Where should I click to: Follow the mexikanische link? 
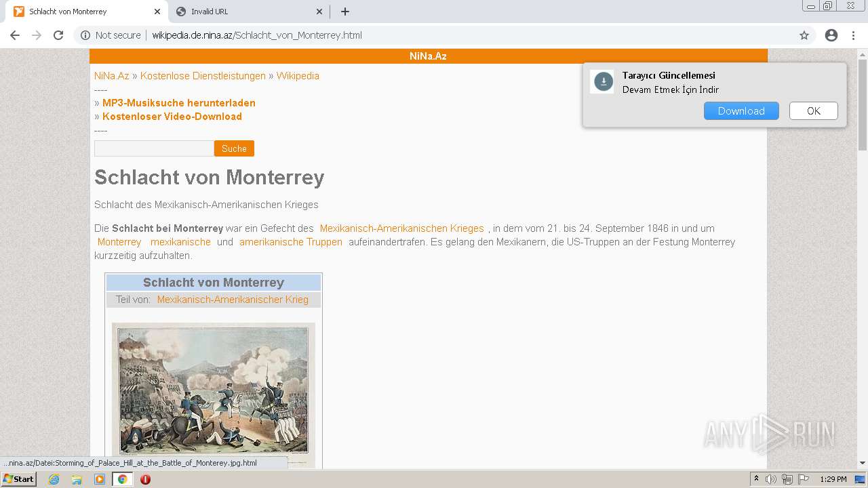(x=180, y=242)
